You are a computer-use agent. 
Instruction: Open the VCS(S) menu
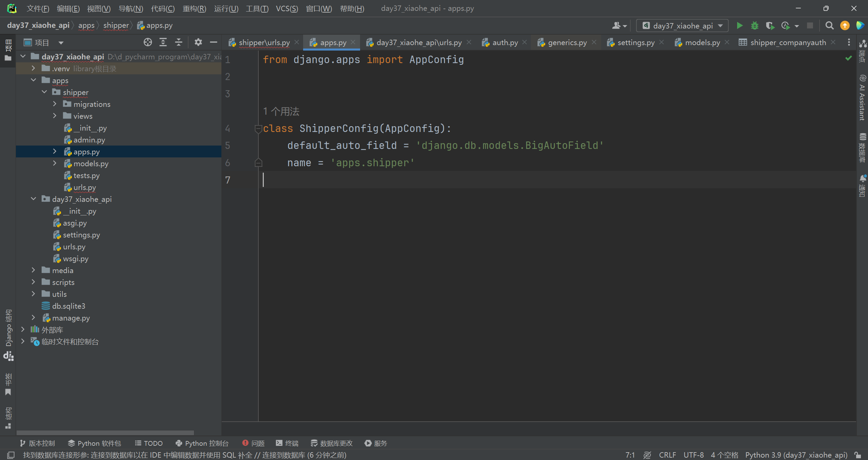[x=287, y=8]
